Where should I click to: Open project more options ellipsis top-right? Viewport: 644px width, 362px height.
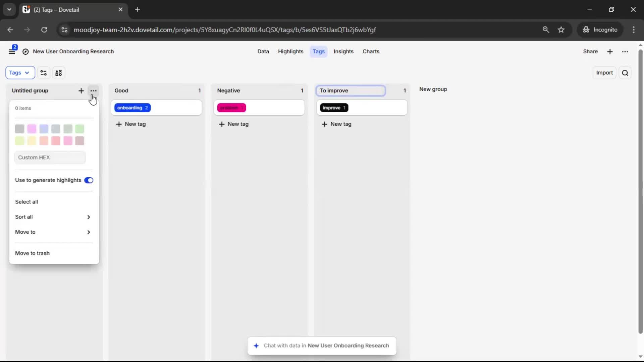(625, 52)
